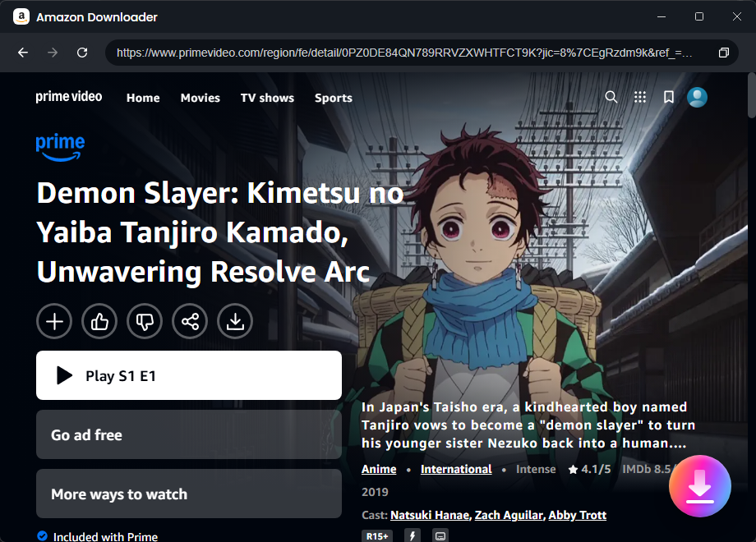Click the blue prime logo above title
Screen dimensions: 756x542
point(60,146)
